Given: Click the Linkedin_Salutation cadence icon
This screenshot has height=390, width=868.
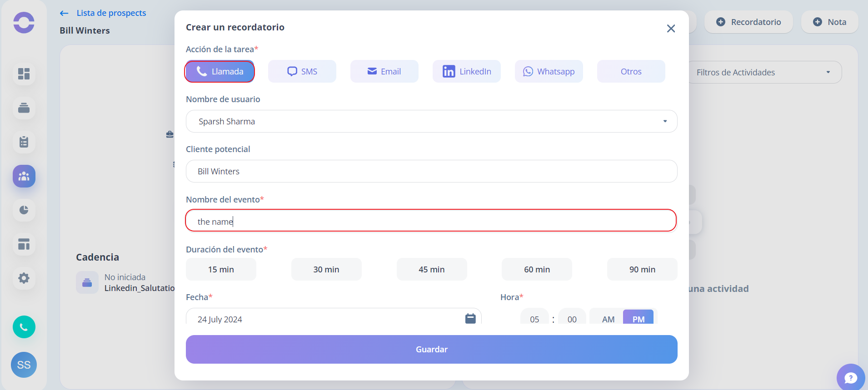Looking at the screenshot, I should point(87,282).
